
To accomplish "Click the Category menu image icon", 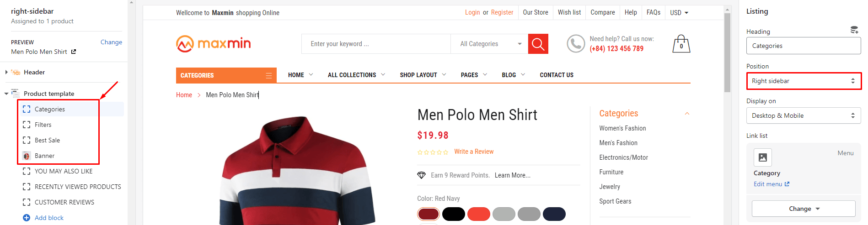I will pos(762,157).
